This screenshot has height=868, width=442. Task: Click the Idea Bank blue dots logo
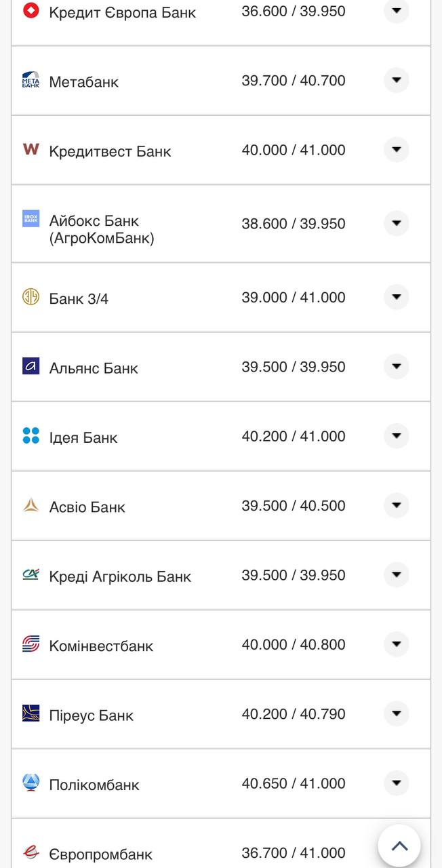pyautogui.click(x=31, y=435)
